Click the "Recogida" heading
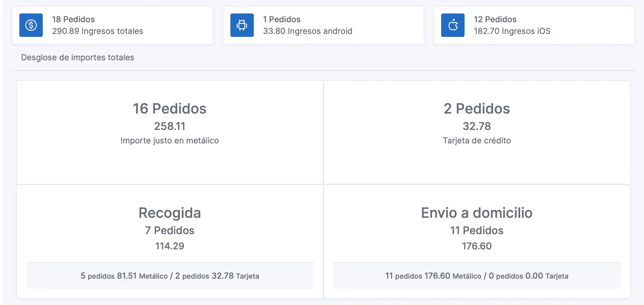Screen dimensions: 644x305 [170, 213]
